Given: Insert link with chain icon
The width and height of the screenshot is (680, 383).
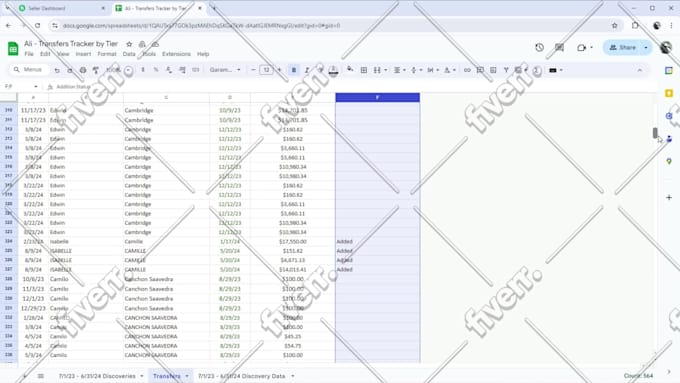Looking at the screenshot, I should pos(467,70).
